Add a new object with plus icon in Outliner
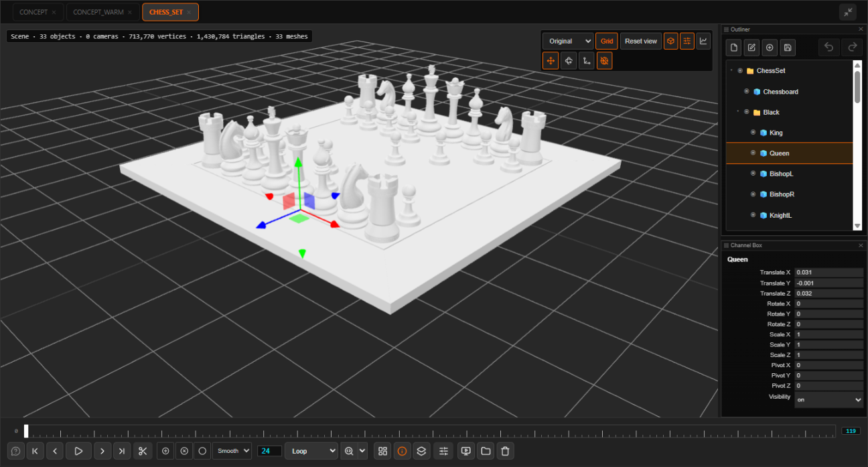 [770, 47]
